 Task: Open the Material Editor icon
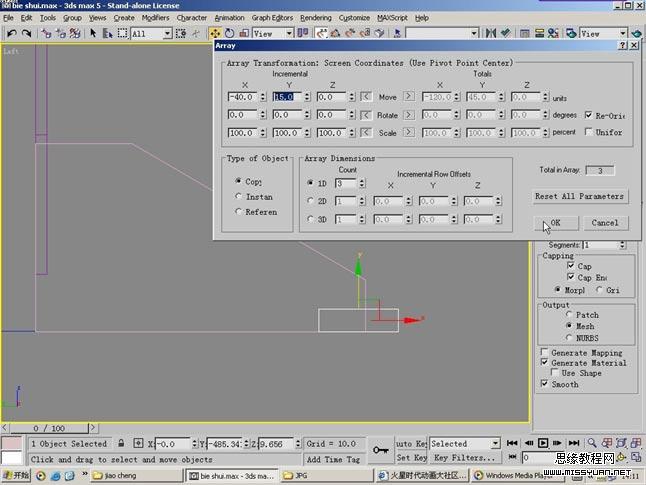(x=553, y=33)
